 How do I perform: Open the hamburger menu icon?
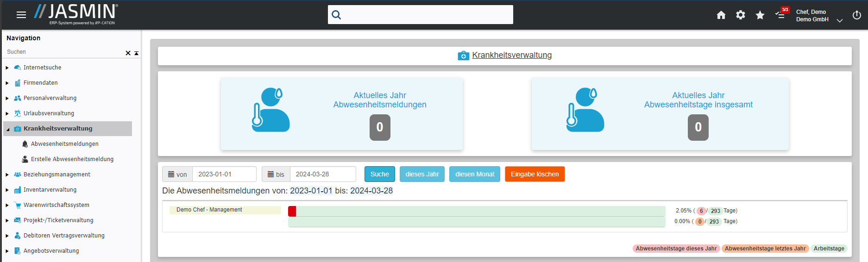point(21,15)
